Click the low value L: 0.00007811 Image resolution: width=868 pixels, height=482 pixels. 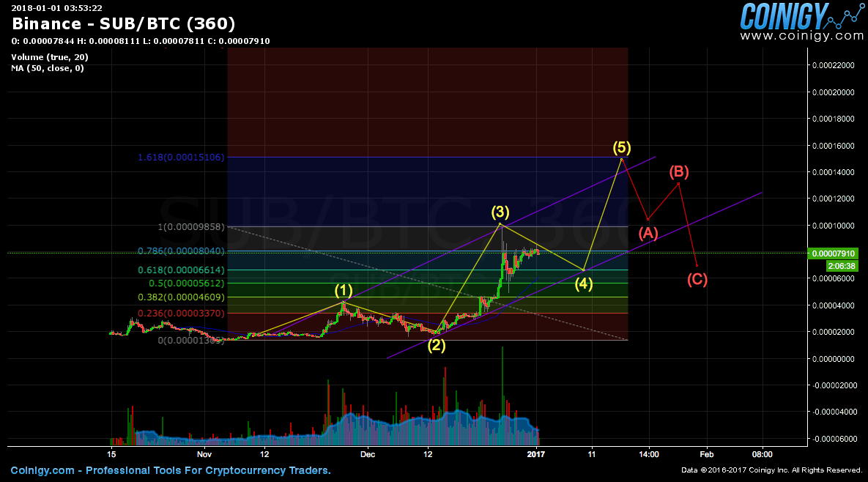(x=174, y=41)
